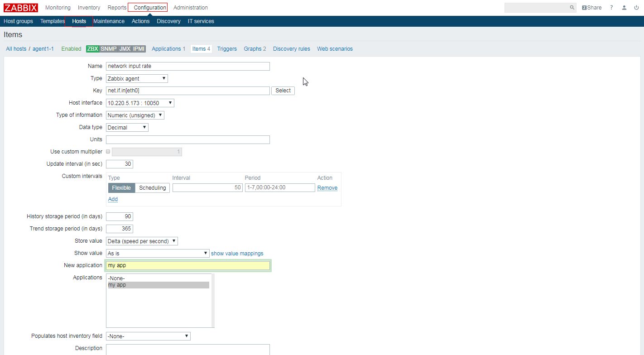The image size is (644, 355).
Task: Open the Inventory menu
Action: 89,8
